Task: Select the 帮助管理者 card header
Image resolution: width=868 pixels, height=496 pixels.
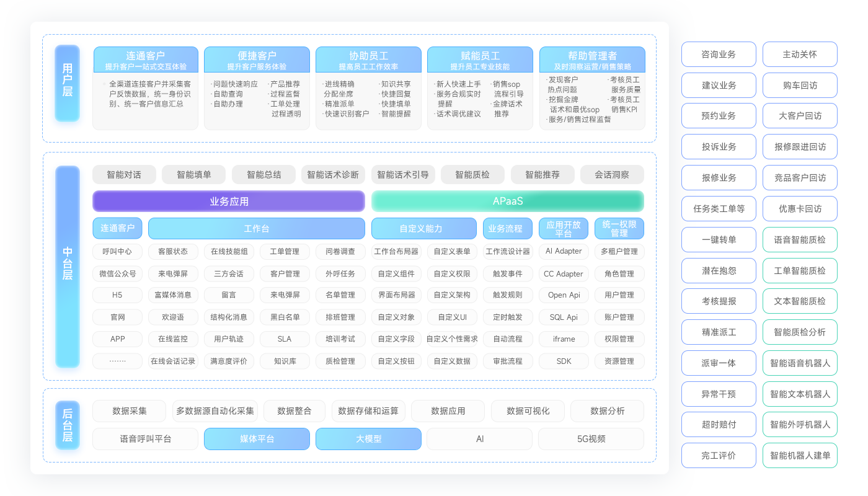Action: click(592, 60)
